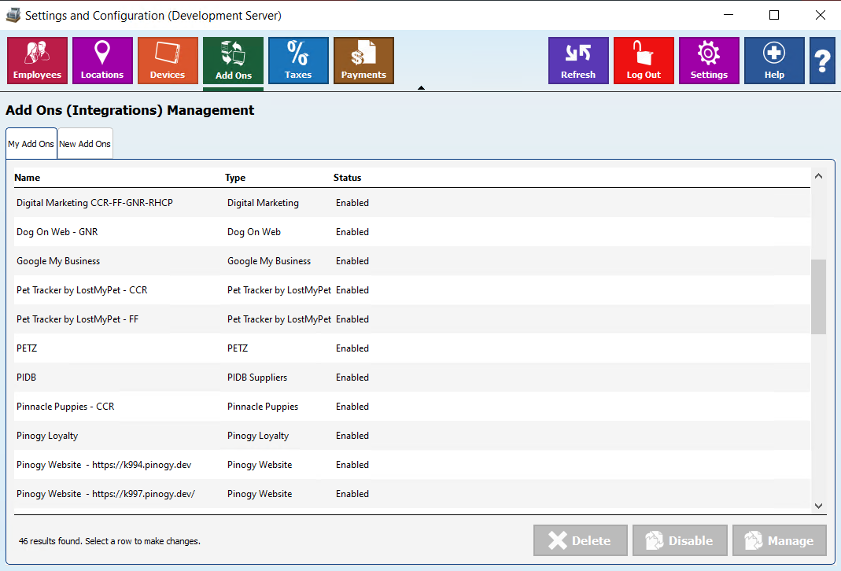Image resolution: width=841 pixels, height=571 pixels.
Task: Open Help with the plus icon
Action: 774,60
